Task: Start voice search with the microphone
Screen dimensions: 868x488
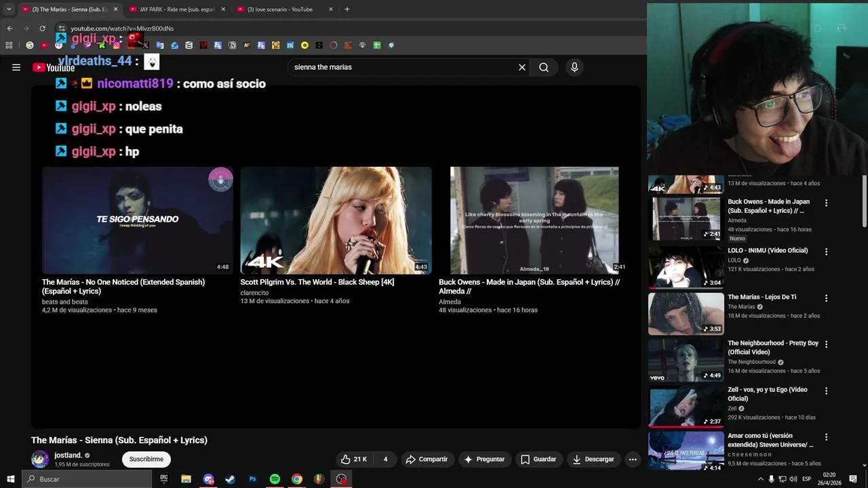Action: pos(574,67)
